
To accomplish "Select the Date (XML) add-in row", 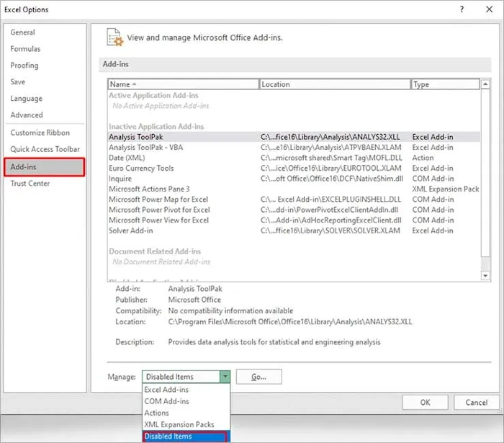I will click(294, 158).
